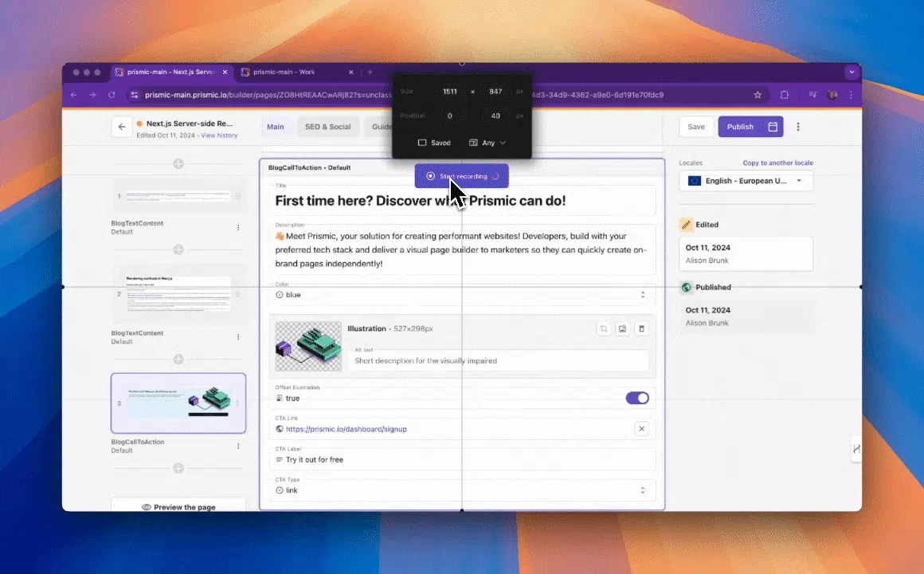Select the second BlogTextContent slice thumbnail
Screen dimensions: 924x574
[178, 294]
